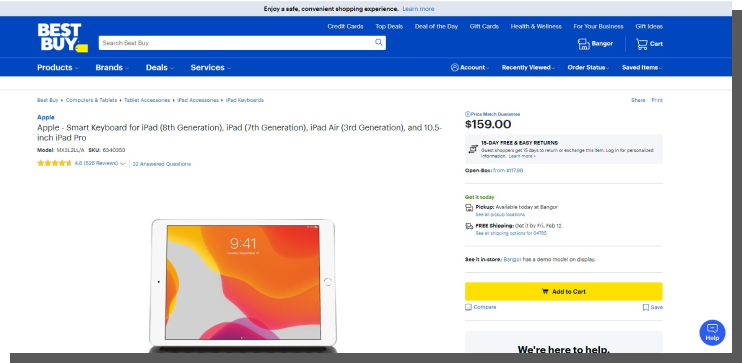
Task: Click See all shipping options link
Action: point(511,233)
